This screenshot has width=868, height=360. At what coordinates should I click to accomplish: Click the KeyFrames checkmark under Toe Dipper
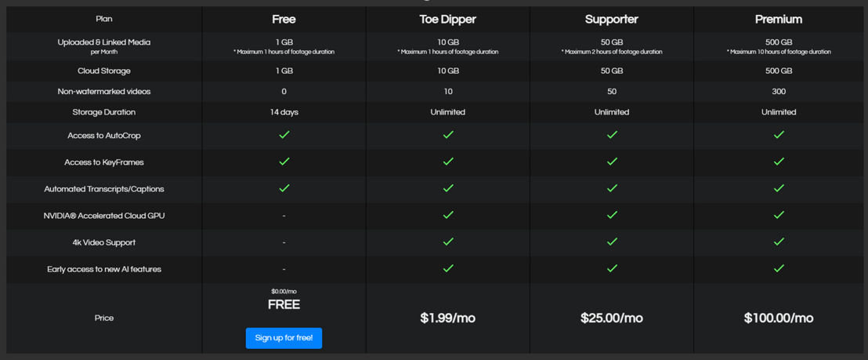coord(448,161)
